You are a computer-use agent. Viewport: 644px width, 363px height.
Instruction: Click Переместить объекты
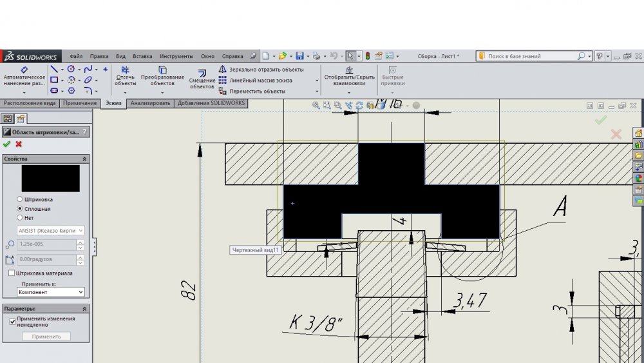click(252, 91)
